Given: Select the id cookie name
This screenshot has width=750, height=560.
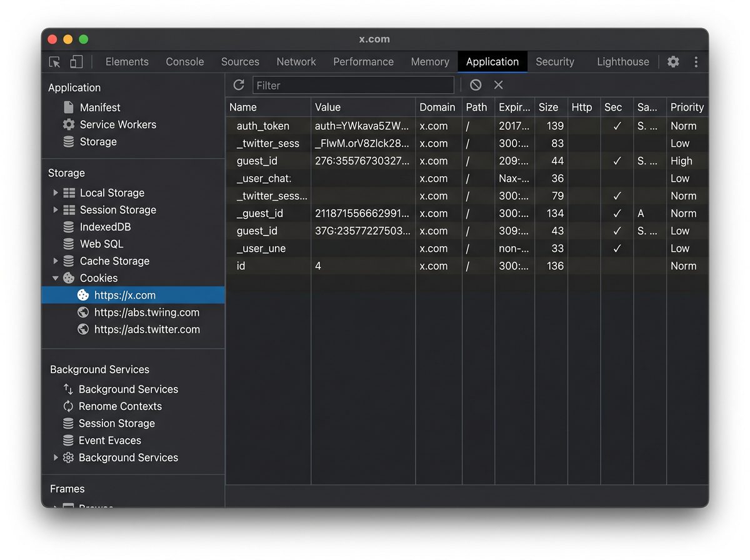Looking at the screenshot, I should (x=241, y=266).
